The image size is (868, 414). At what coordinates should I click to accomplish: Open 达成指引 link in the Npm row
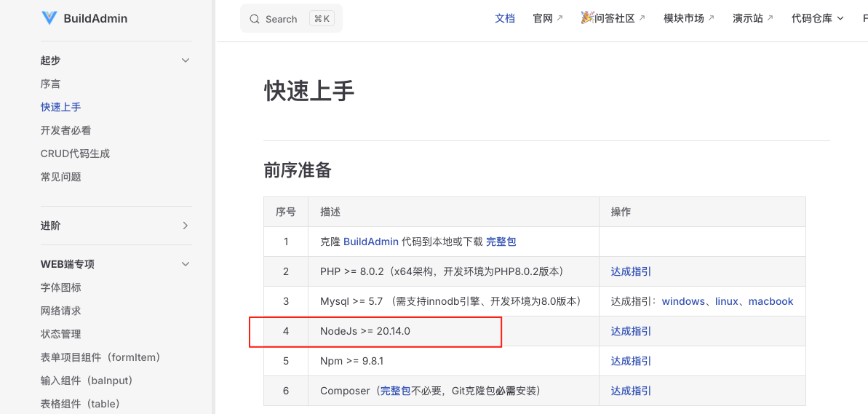(631, 362)
